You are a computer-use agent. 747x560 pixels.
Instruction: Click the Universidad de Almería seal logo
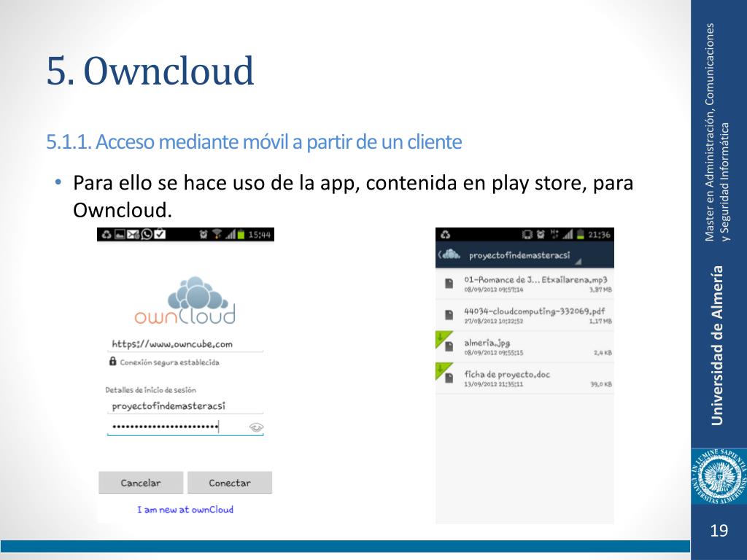click(x=719, y=477)
